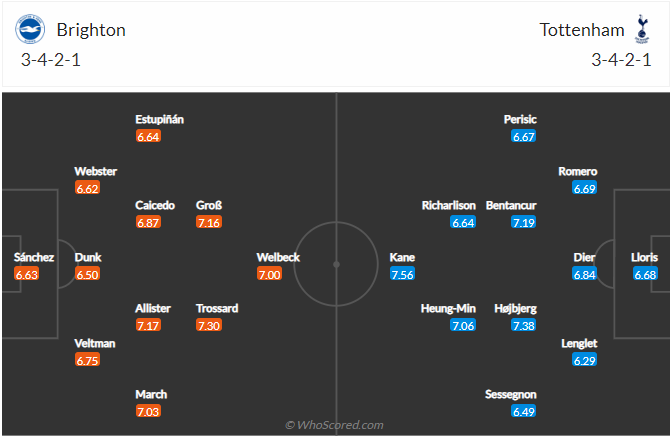The width and height of the screenshot is (672, 436).
Task: Select Heung-Min player name
Action: (x=448, y=308)
